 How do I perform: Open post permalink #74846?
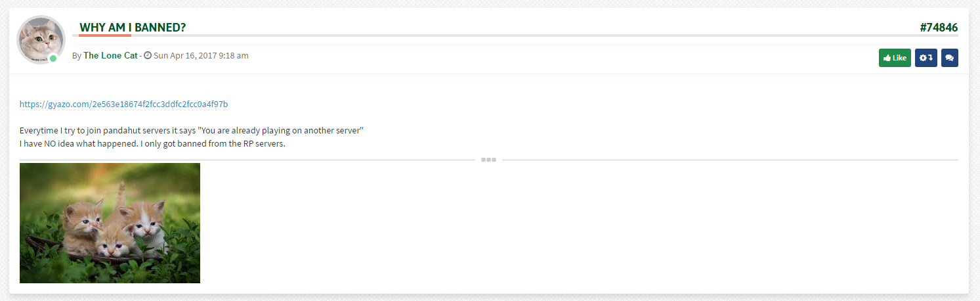939,28
